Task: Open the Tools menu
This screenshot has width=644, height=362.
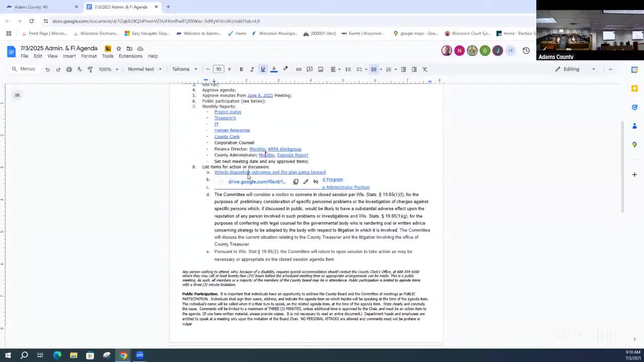Action: 108,56
